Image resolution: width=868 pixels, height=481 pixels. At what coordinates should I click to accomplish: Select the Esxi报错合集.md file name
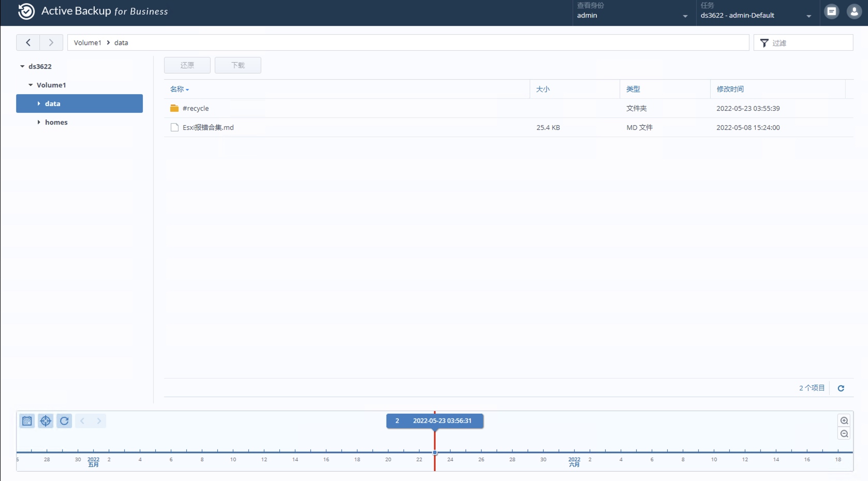208,127
